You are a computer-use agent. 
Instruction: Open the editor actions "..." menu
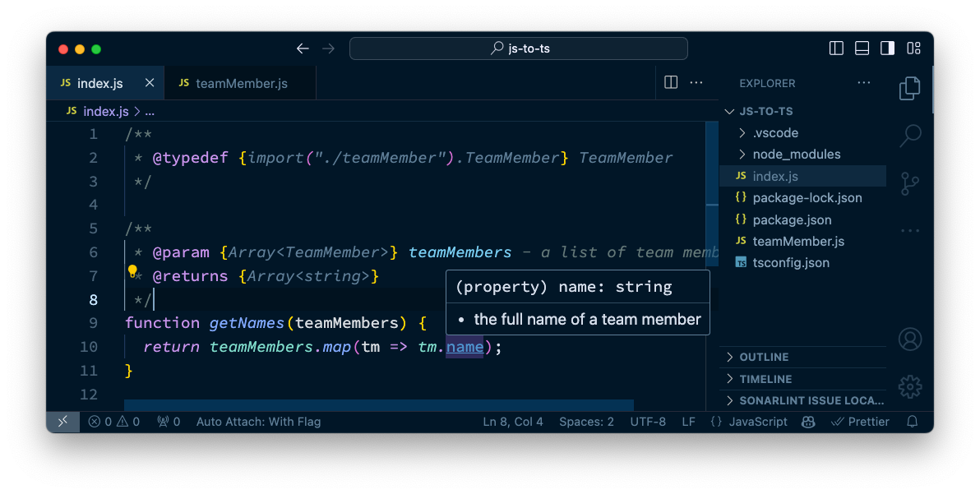click(x=696, y=82)
